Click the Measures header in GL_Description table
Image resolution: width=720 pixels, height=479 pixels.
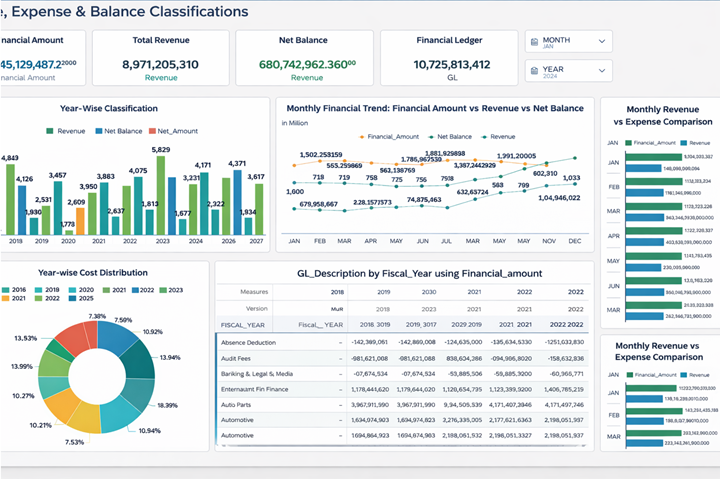tap(255, 291)
